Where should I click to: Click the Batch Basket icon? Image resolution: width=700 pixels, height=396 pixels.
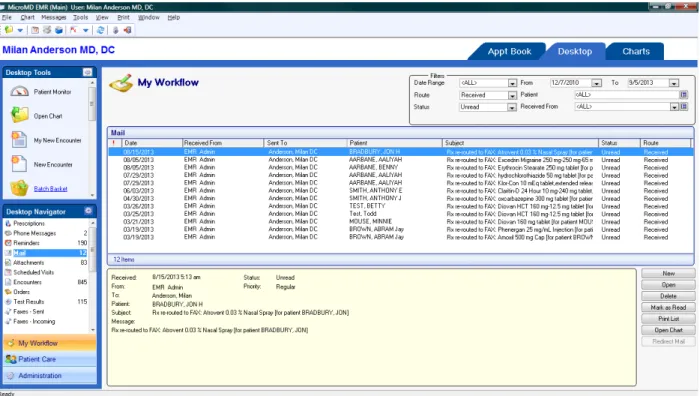pos(19,188)
